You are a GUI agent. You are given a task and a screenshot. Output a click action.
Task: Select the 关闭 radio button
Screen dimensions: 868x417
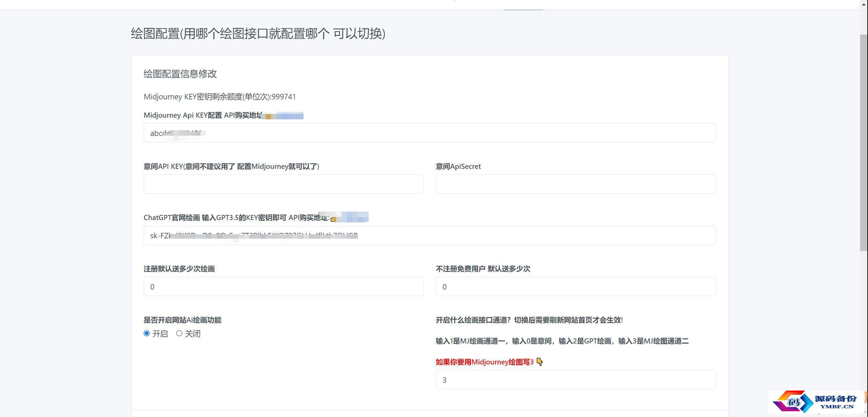(179, 334)
